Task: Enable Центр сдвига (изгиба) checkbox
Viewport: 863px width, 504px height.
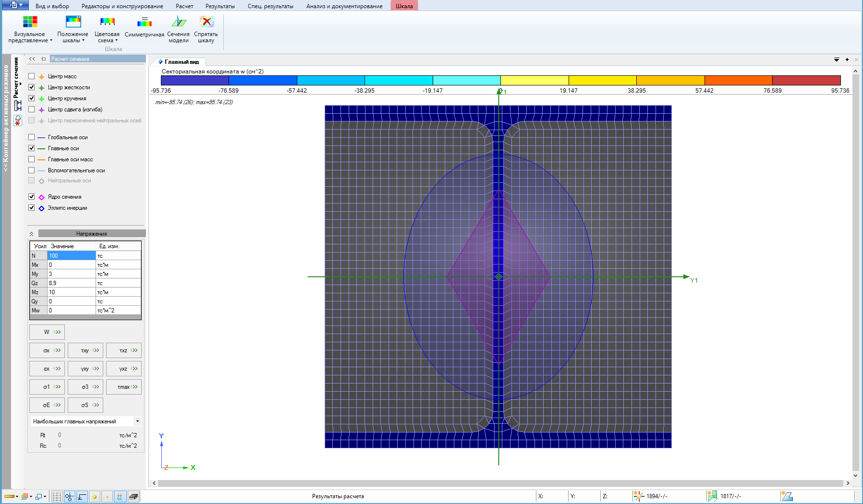Action: click(x=32, y=109)
